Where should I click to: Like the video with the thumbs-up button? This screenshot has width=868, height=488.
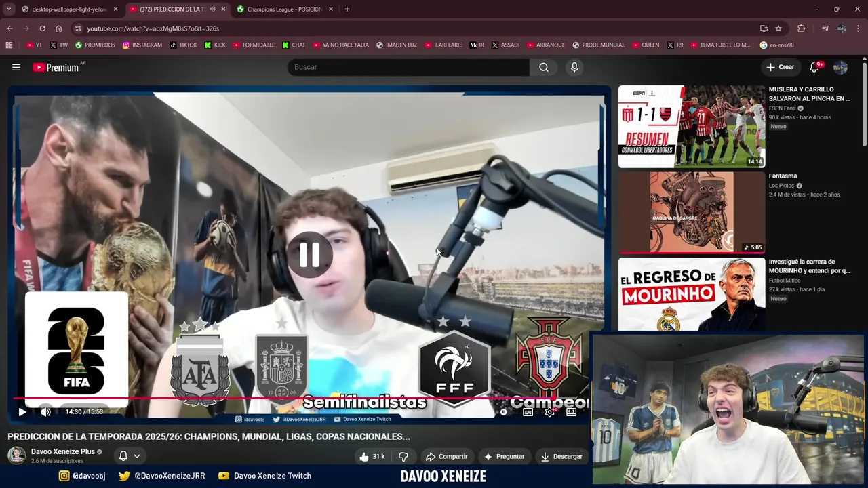371,456
